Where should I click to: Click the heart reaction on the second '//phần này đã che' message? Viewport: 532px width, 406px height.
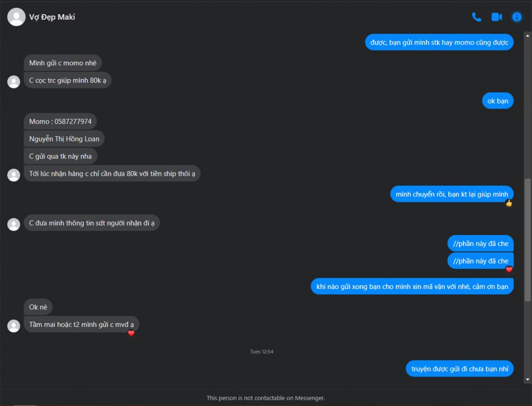tap(509, 269)
